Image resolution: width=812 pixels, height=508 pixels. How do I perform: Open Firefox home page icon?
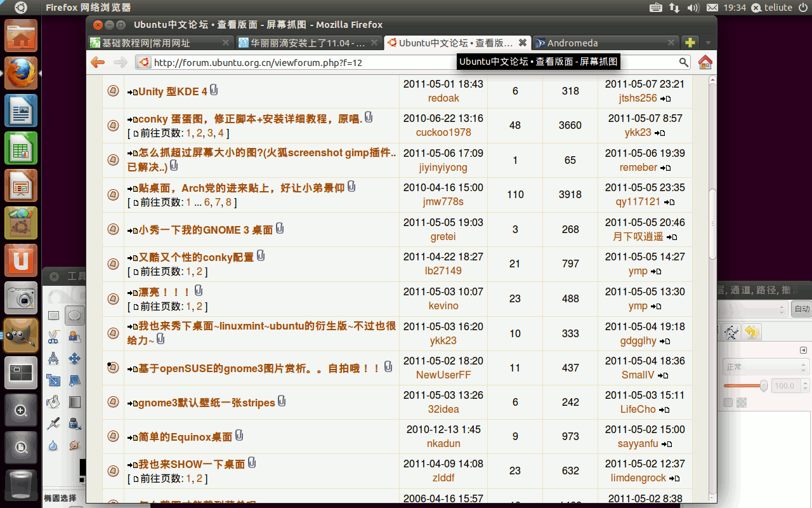705,62
